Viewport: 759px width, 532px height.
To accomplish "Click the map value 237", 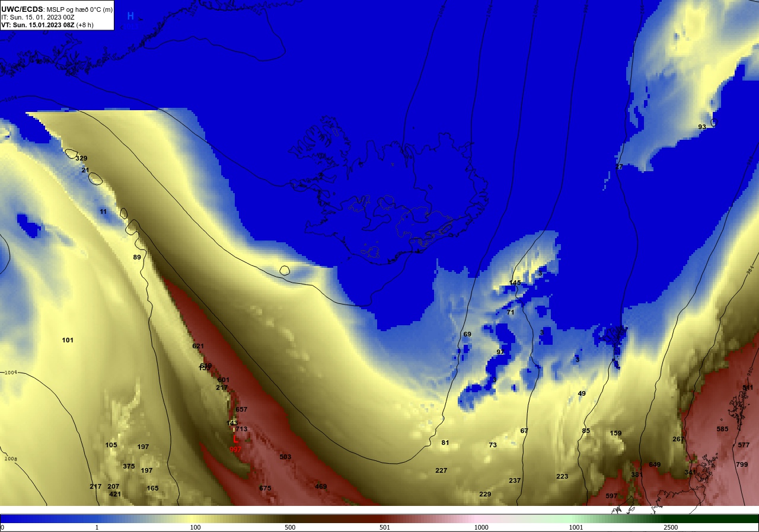I will coord(515,480).
